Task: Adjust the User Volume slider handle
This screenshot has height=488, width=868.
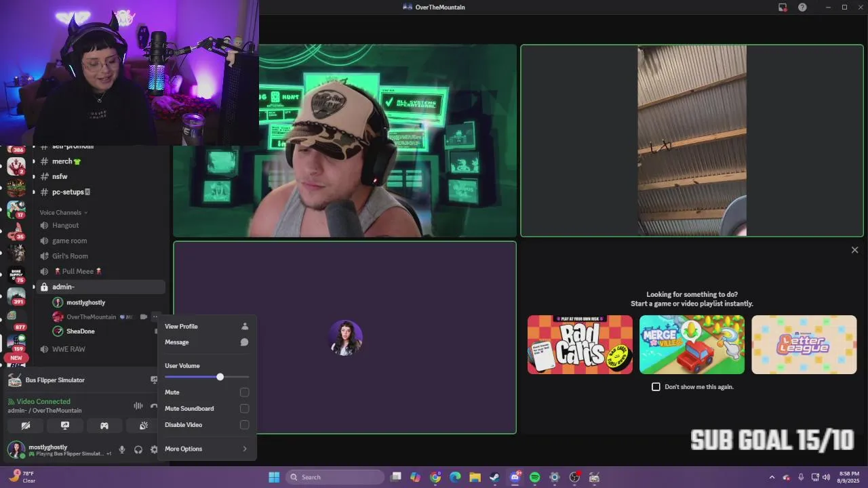Action: coord(220,377)
